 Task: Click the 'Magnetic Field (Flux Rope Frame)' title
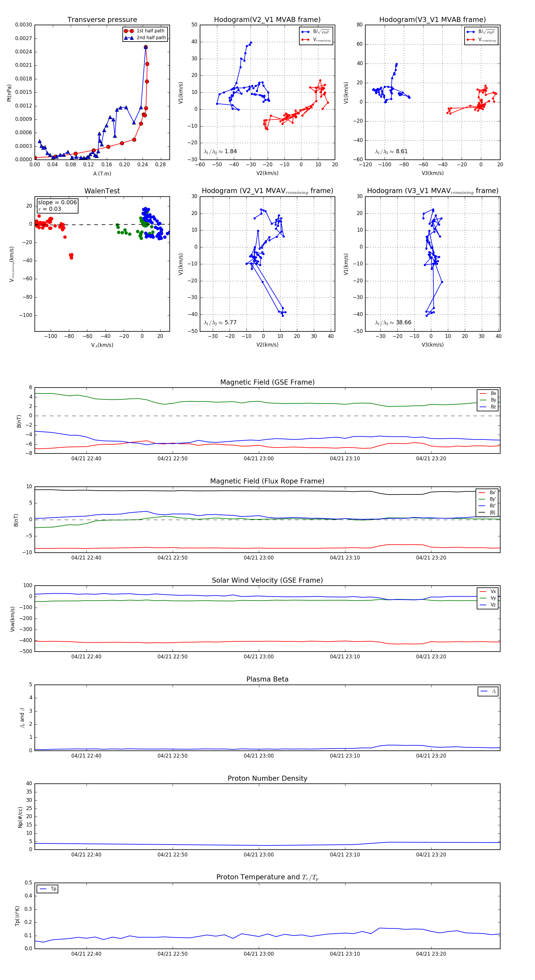[x=267, y=481]
